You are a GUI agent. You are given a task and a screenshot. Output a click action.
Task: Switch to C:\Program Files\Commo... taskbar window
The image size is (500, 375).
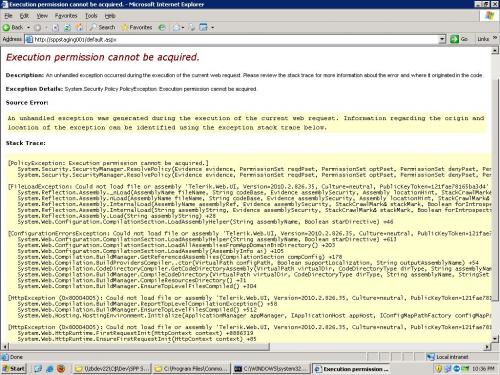click(x=192, y=369)
